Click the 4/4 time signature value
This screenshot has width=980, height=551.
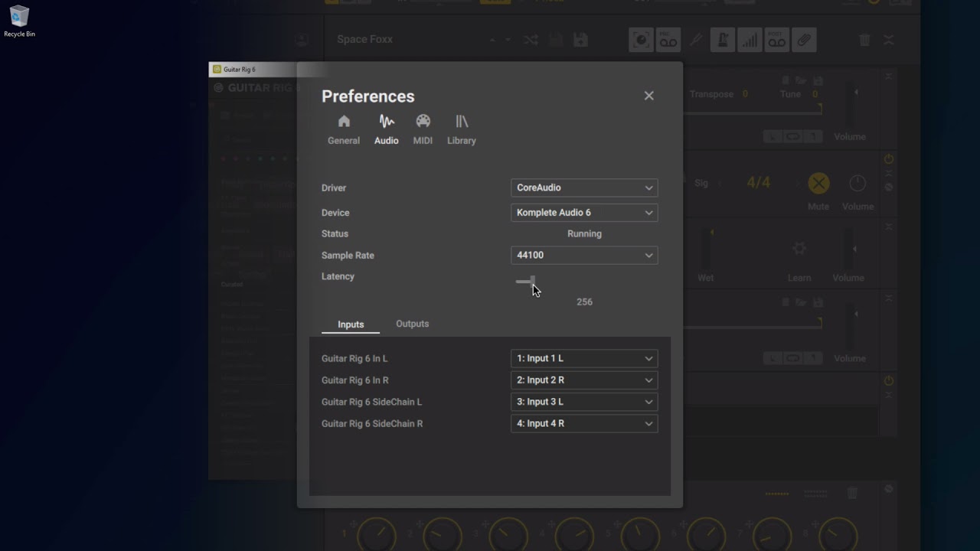759,183
